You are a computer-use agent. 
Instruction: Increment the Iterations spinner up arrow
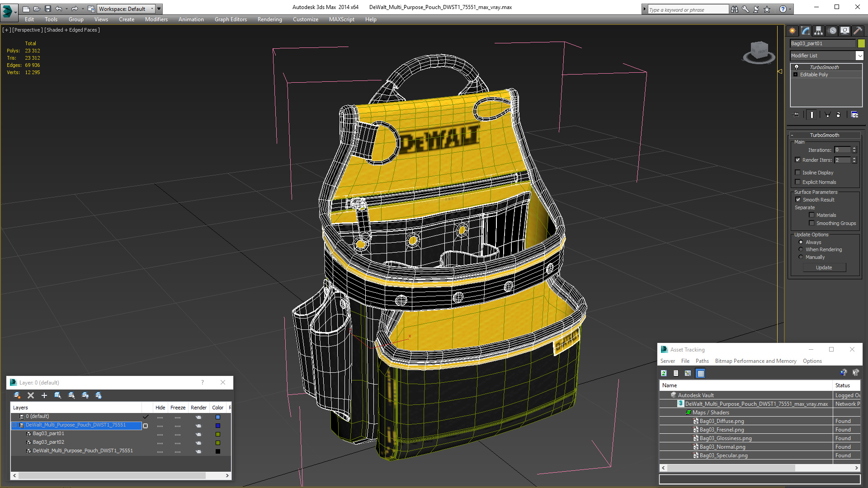click(x=854, y=148)
